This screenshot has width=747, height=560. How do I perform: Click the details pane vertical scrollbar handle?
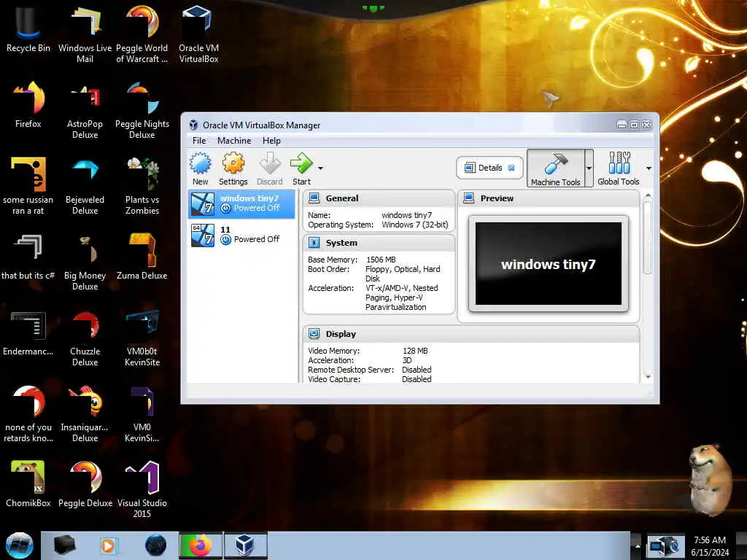(x=647, y=238)
